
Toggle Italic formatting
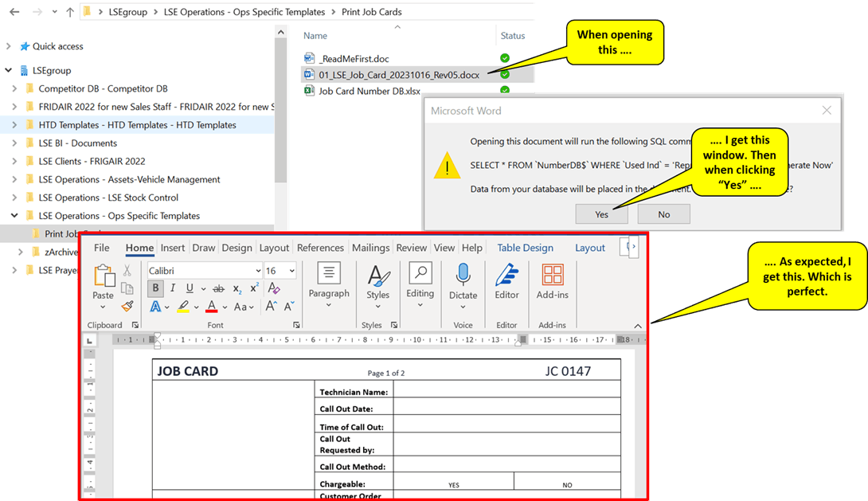pos(173,288)
